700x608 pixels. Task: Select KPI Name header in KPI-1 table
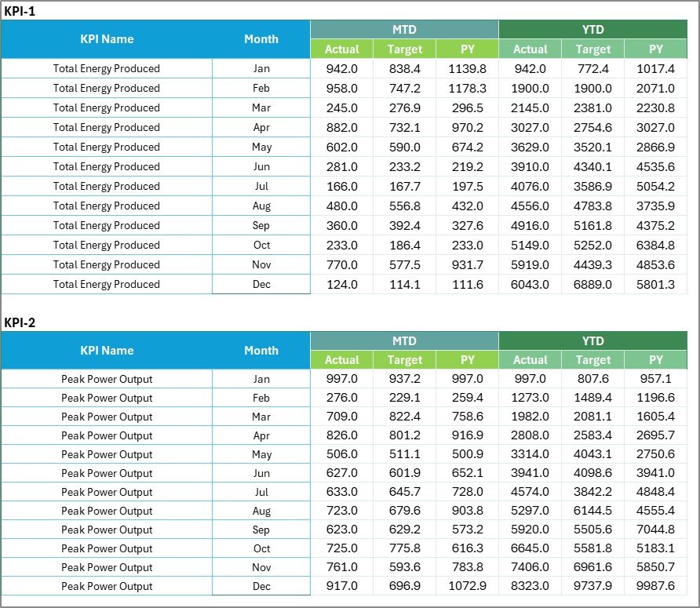point(107,39)
